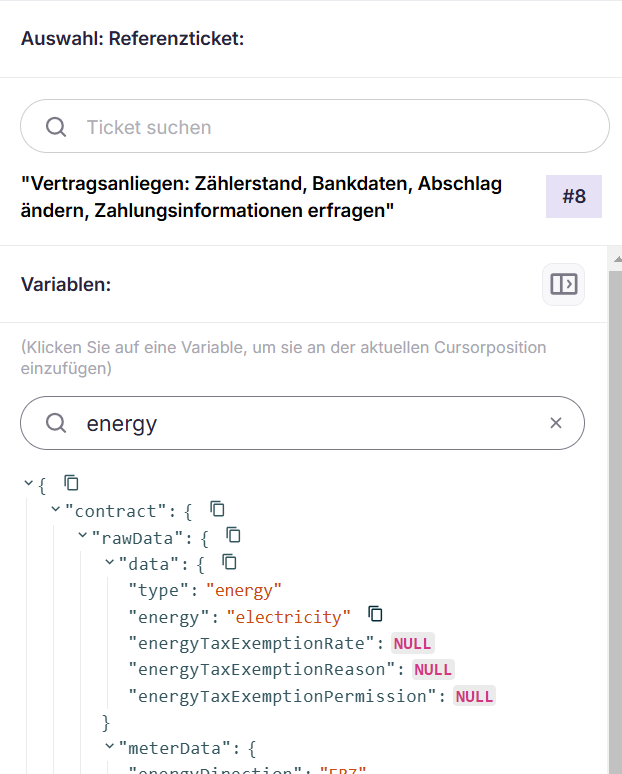Copy the root JSON object
The image size is (622, 774).
(71, 483)
